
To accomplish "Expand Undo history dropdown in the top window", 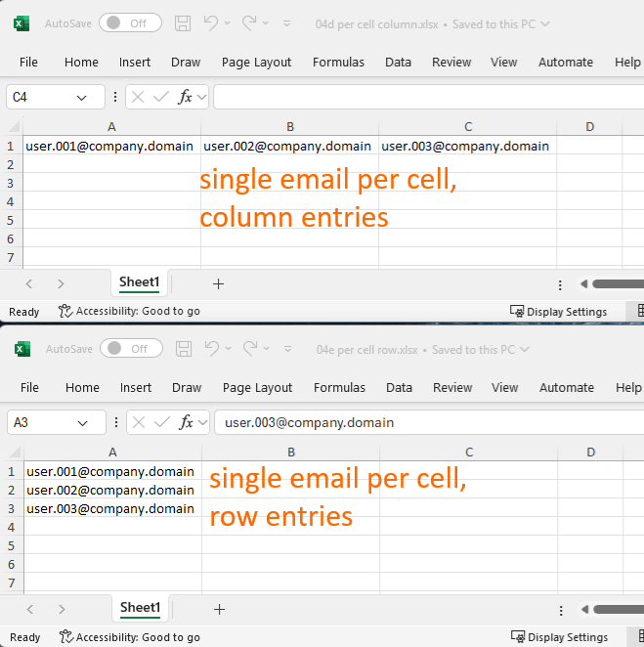I will (x=228, y=23).
